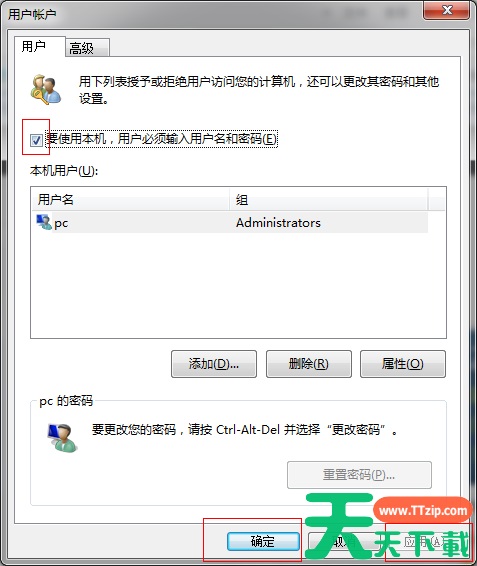Uncheck the require username and password checkbox
477x566 pixels.
(36, 140)
